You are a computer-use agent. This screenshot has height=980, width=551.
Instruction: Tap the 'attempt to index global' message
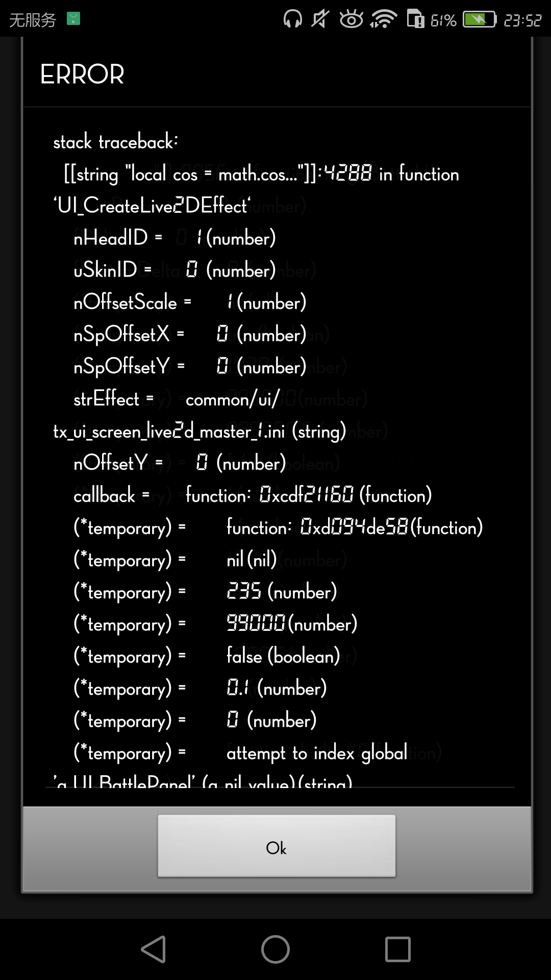pos(317,753)
